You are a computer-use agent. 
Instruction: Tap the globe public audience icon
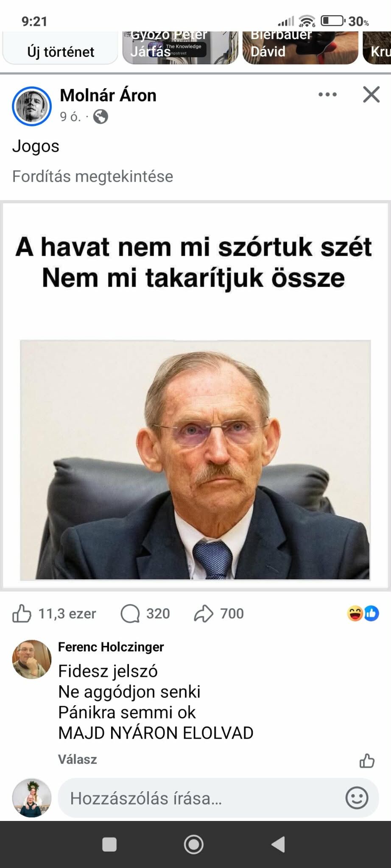101,117
